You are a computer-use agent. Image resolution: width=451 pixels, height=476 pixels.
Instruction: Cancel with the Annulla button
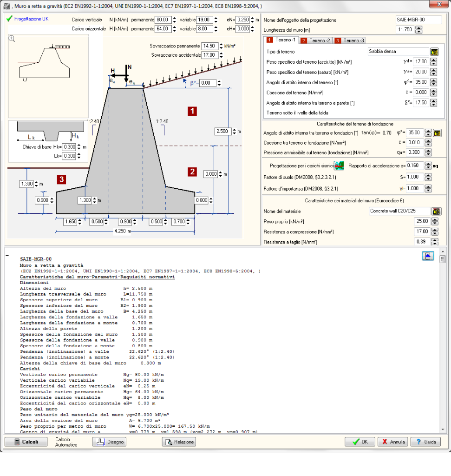click(393, 442)
